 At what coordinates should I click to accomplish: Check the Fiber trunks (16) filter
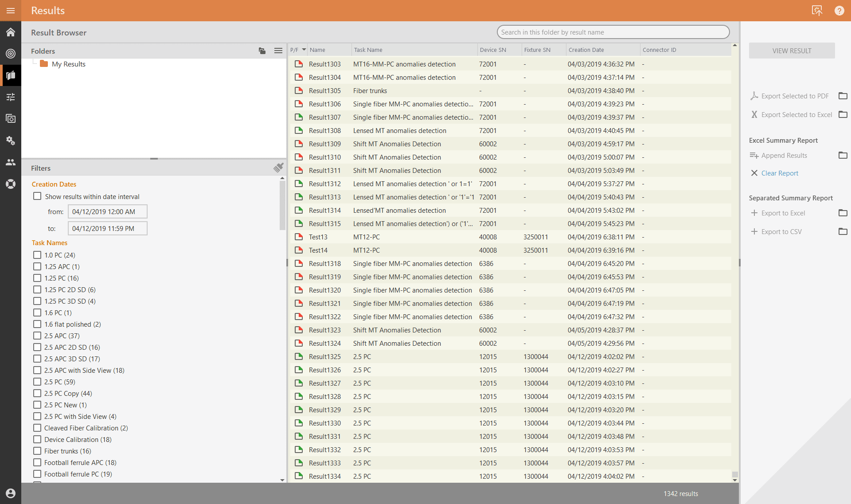tap(37, 451)
